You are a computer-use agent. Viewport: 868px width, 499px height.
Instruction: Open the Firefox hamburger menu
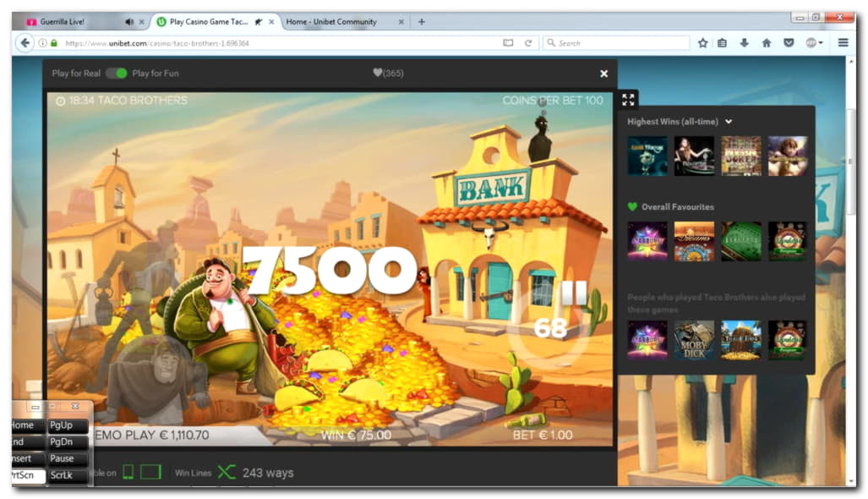pos(843,42)
